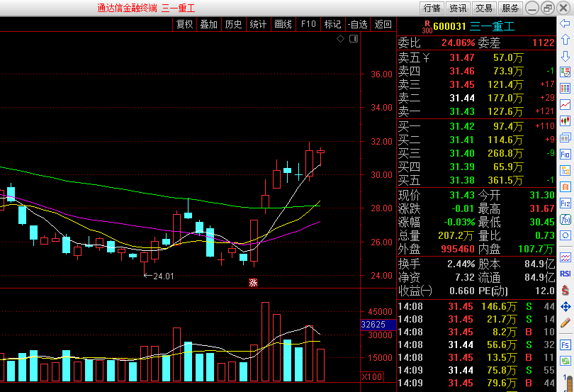The height and width of the screenshot is (392, 574).
Task: Open the time-sharing line chart icon
Action: pyautogui.click(x=565, y=104)
